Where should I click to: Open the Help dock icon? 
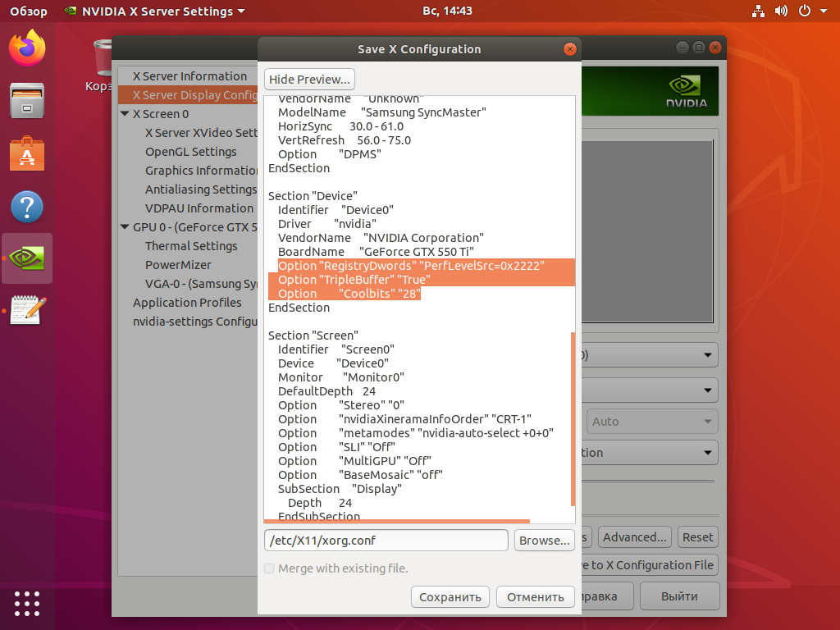(27, 206)
